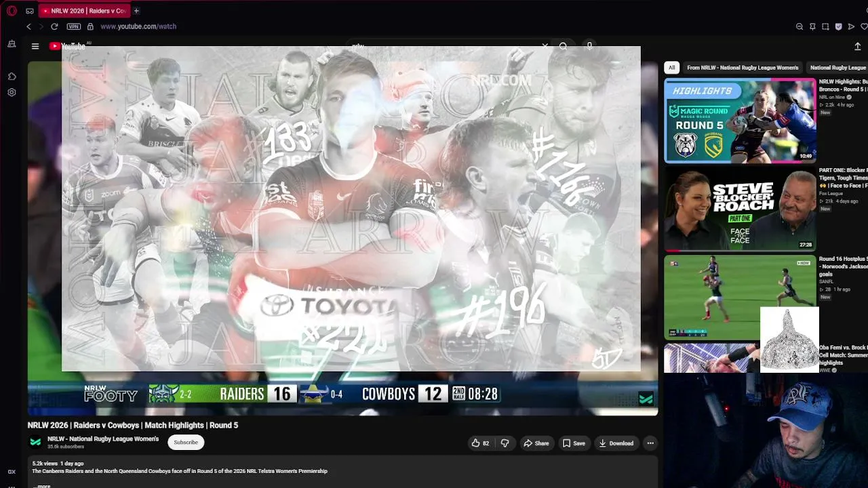The image size is (868, 488).
Task: Dislike the video with thumbs down
Action: click(505, 443)
